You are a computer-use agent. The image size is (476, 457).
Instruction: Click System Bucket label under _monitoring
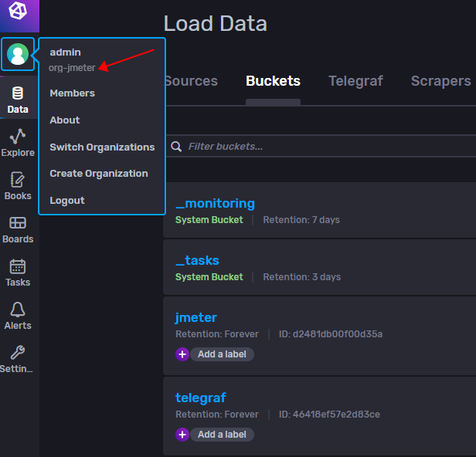click(209, 220)
